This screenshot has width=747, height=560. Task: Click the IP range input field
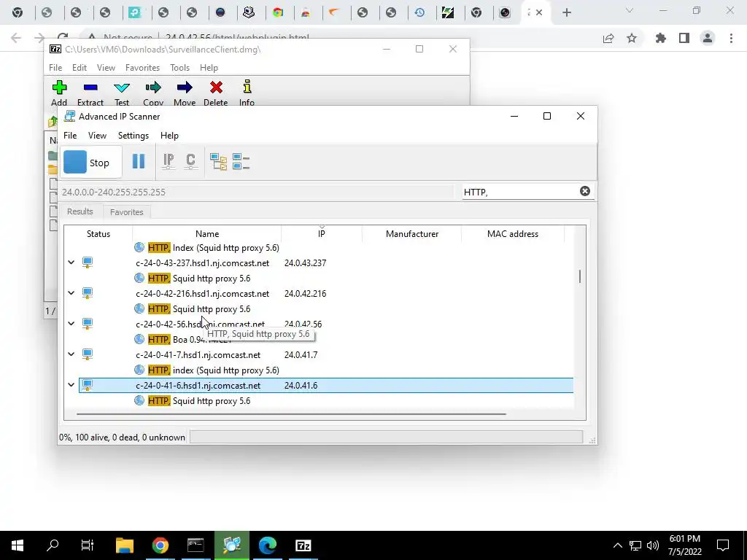tap(258, 192)
